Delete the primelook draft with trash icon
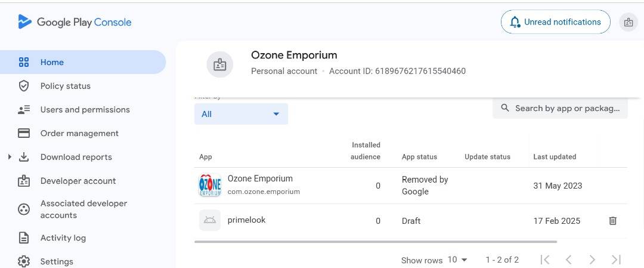 coord(613,221)
